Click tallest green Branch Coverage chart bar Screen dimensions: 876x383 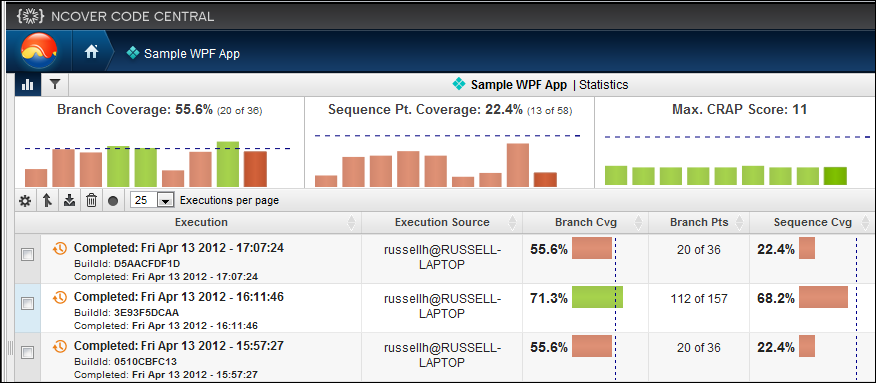227,164
